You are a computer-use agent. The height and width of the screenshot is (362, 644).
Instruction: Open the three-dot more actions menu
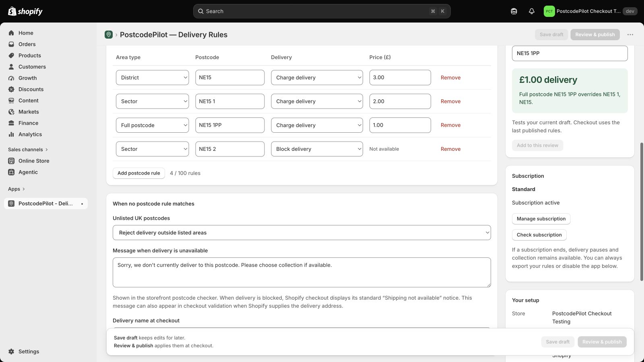630,35
